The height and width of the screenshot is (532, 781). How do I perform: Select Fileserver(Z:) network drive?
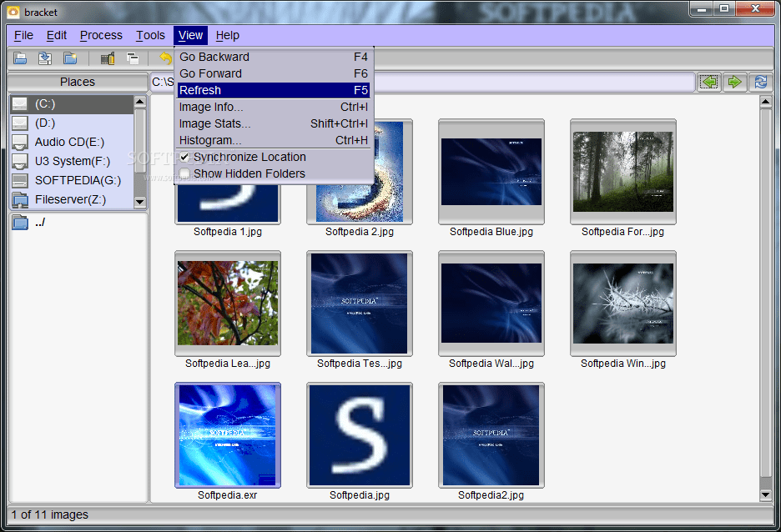[72, 199]
